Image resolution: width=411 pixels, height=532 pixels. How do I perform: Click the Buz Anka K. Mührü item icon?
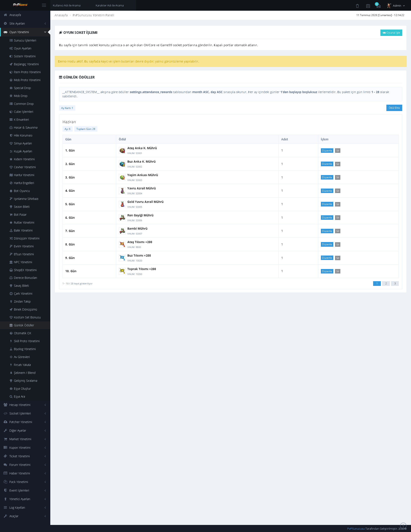click(122, 164)
